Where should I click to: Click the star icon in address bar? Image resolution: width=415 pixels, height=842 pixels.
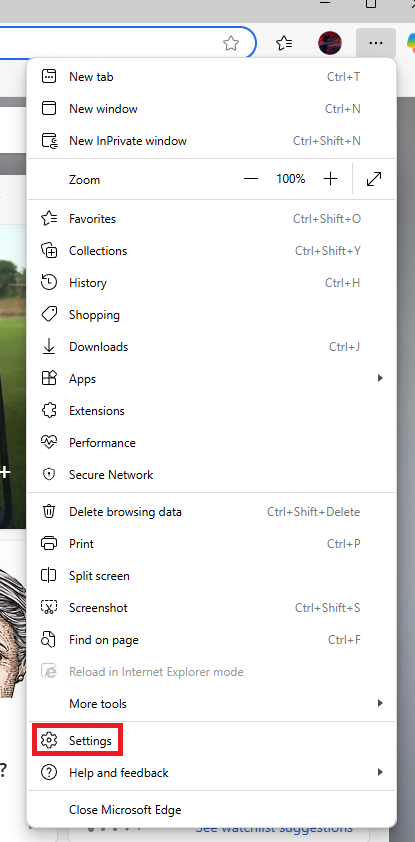point(231,43)
